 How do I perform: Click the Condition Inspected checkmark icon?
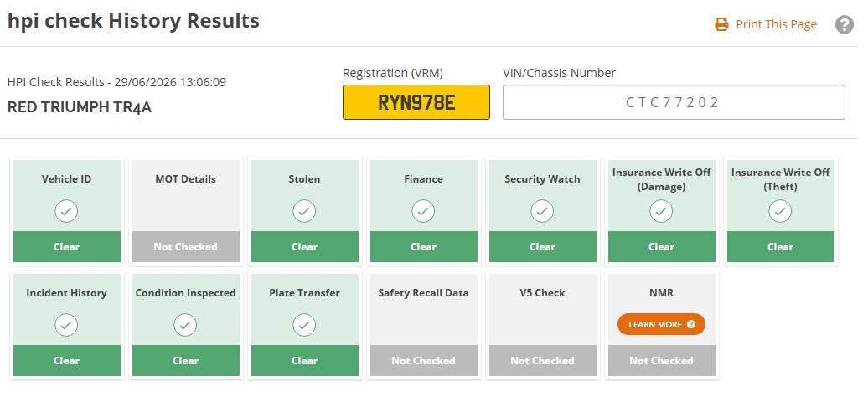(185, 325)
